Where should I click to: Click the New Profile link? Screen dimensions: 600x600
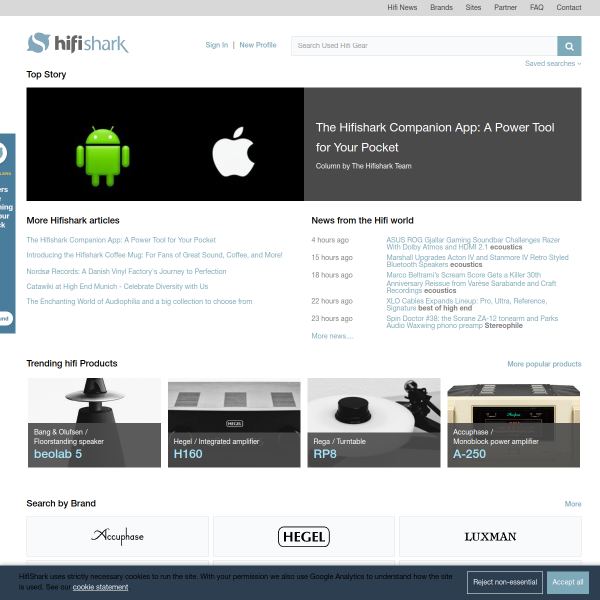coord(258,45)
